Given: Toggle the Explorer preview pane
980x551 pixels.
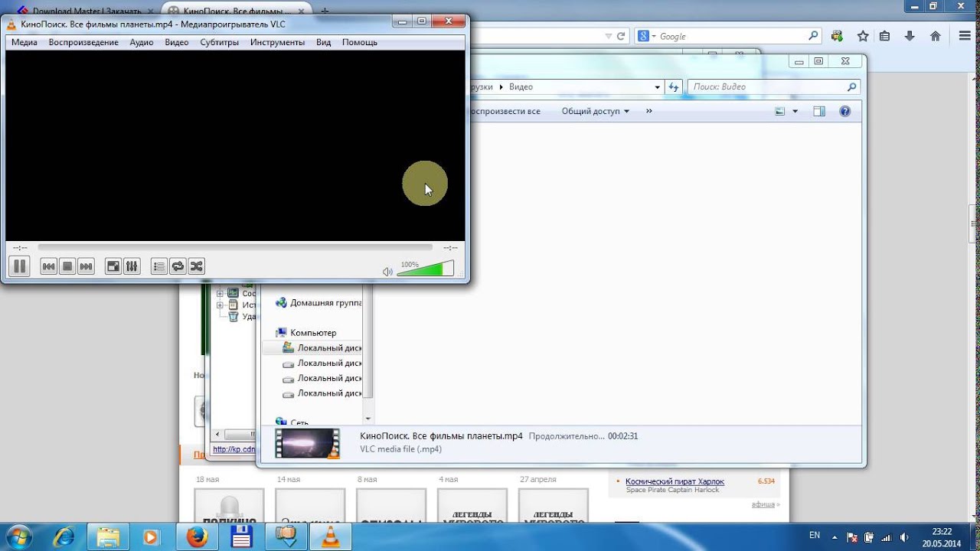Looking at the screenshot, I should tap(819, 111).
